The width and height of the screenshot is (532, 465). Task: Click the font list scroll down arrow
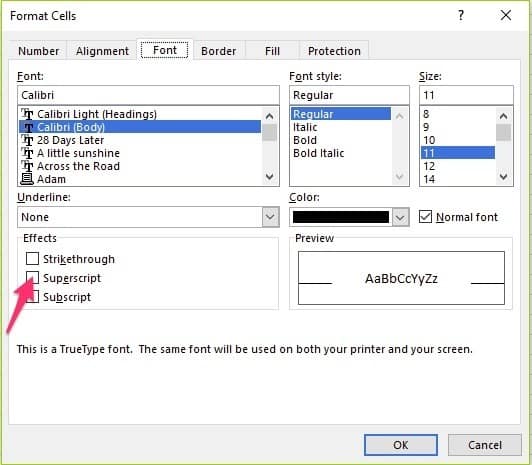click(x=270, y=177)
